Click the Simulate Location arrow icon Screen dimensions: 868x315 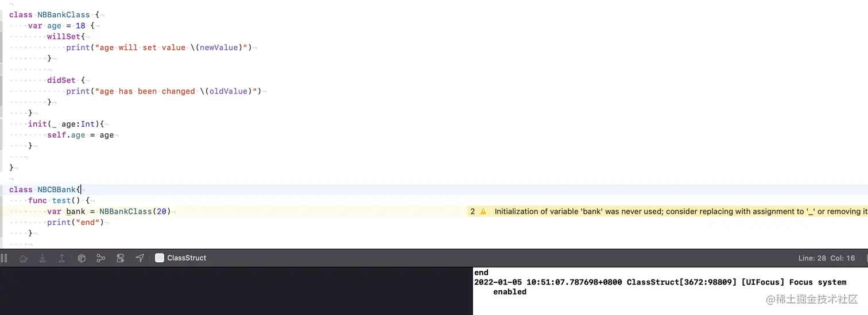pyautogui.click(x=139, y=258)
